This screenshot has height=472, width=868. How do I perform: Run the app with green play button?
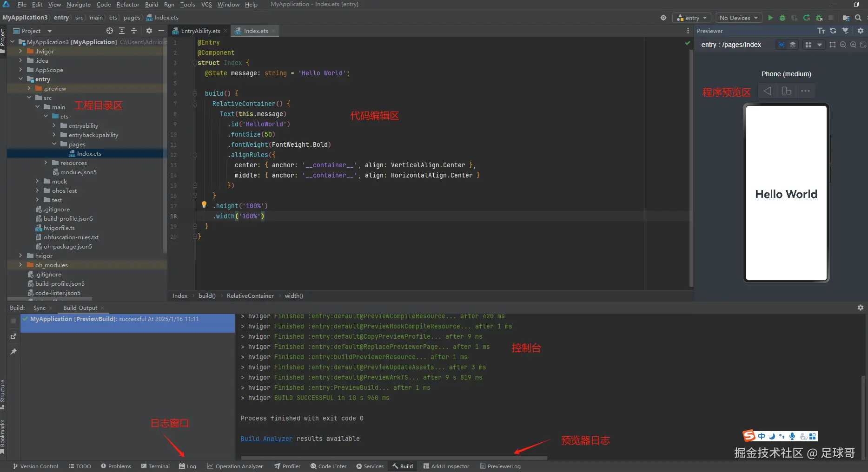coord(770,18)
